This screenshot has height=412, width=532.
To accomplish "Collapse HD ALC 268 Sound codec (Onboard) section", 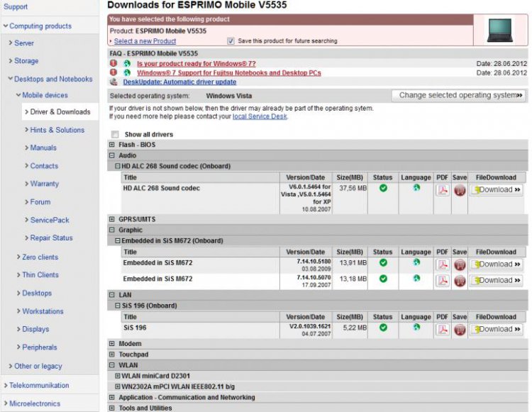I will (117, 166).
